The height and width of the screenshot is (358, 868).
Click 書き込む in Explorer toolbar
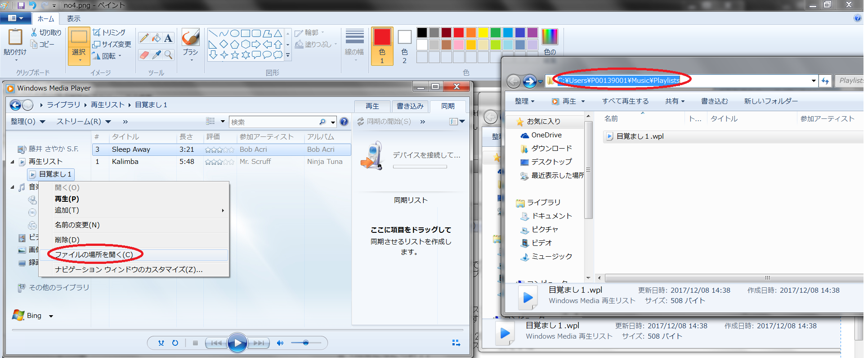tap(715, 101)
